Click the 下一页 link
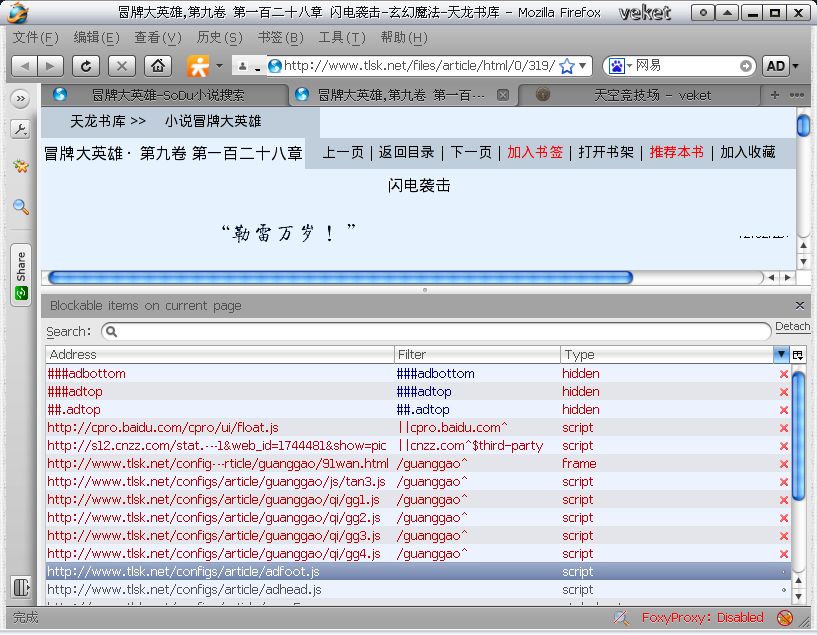 point(471,153)
